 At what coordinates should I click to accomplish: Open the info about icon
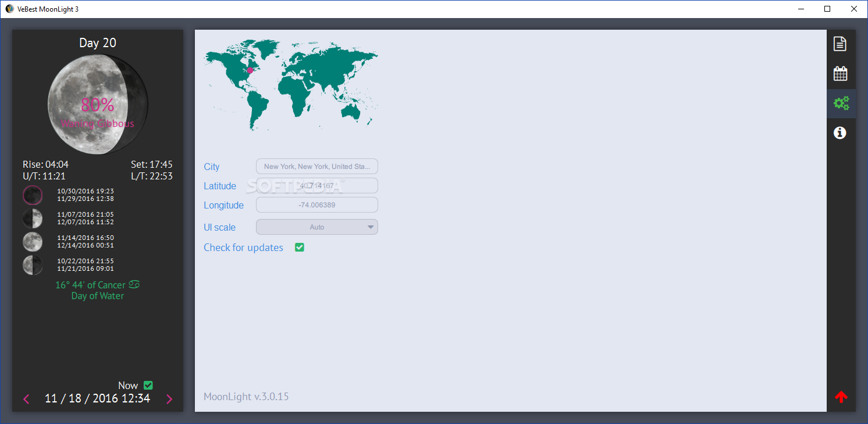[840, 133]
